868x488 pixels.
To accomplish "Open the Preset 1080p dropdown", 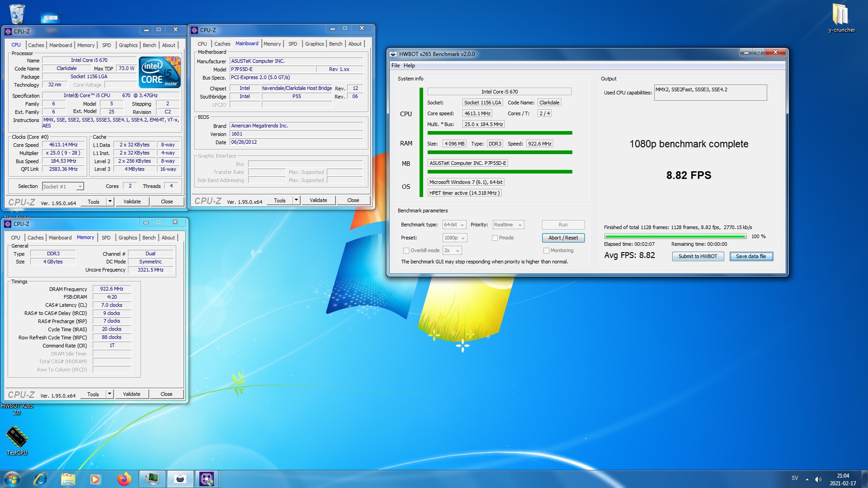I will pos(455,238).
